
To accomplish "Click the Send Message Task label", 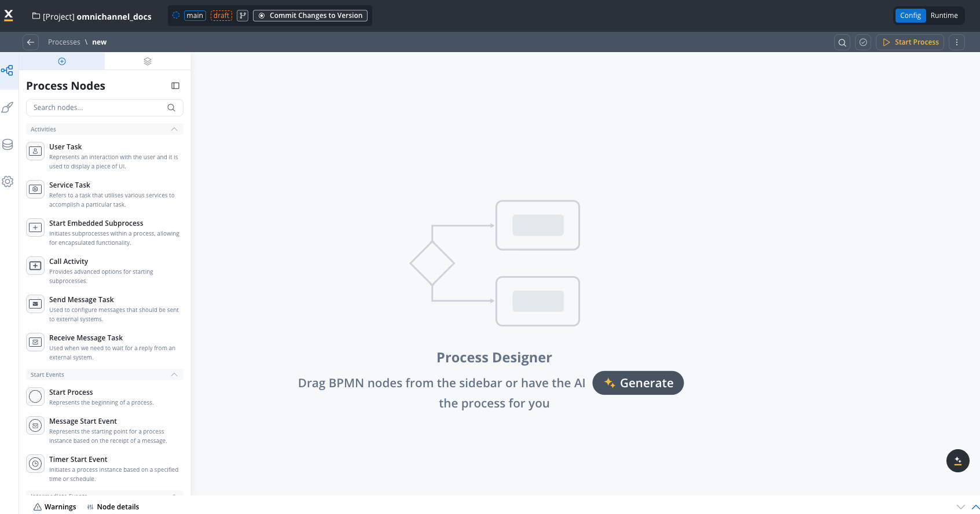I will click(82, 300).
